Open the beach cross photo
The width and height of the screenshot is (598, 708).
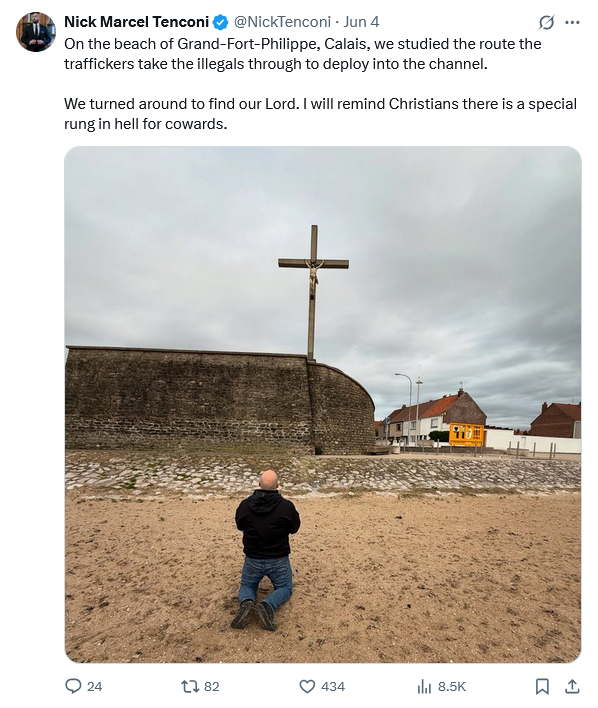[x=323, y=404]
